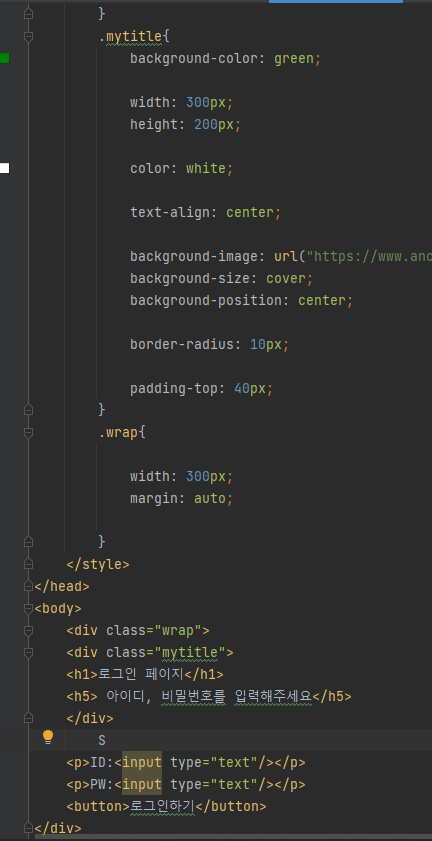Place cursor on background-color: green line
This screenshot has height=841, width=432.
coord(225,58)
